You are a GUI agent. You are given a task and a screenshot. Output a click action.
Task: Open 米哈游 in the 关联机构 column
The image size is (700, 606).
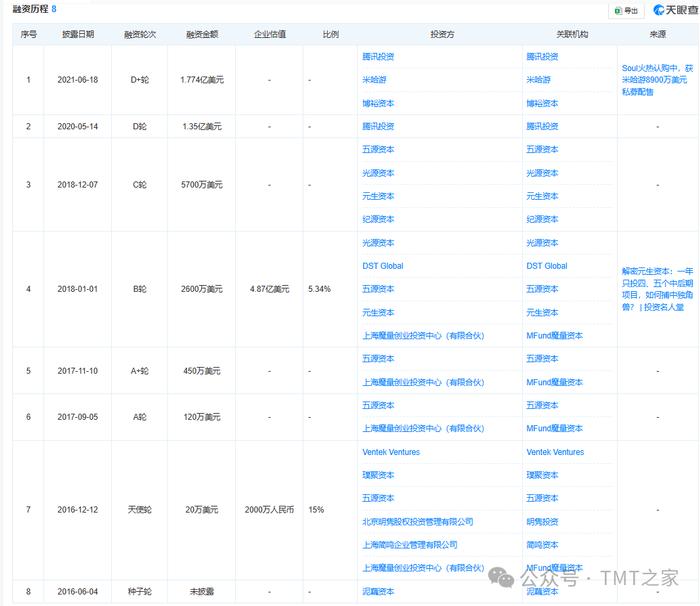(x=538, y=80)
